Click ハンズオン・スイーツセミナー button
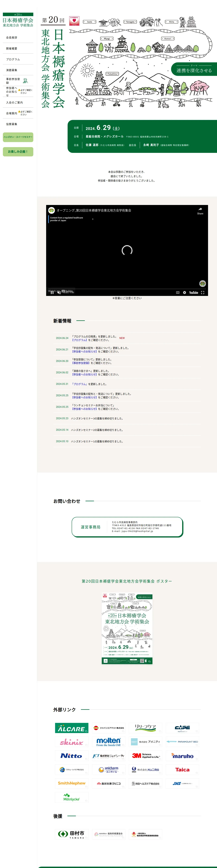Viewport: 217px width, 868px height. point(18,137)
